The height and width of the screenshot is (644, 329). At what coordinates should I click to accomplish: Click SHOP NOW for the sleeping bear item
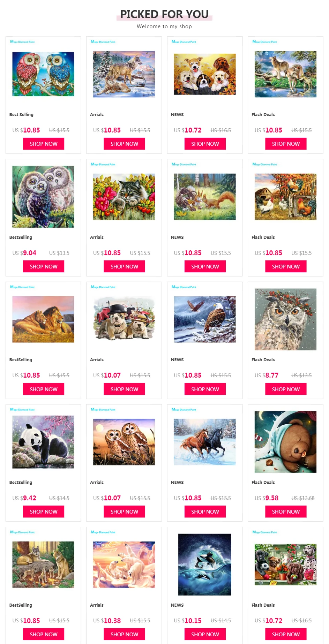[286, 512]
